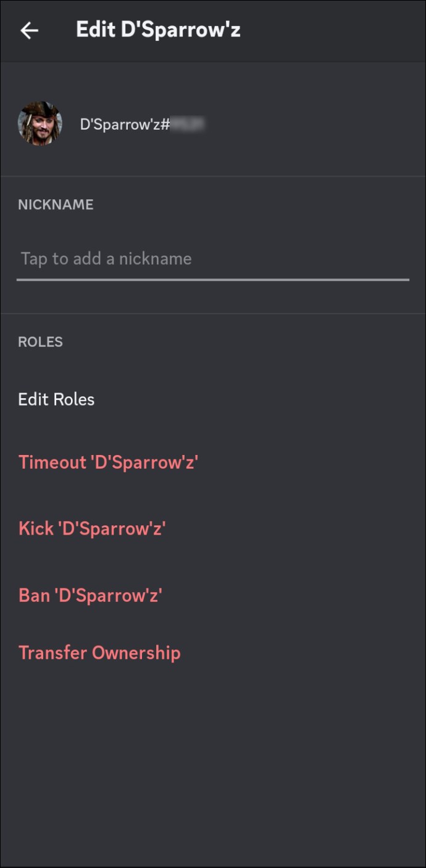The image size is (426, 868).
Task: Click the underline beneath the nickname field
Action: (x=213, y=280)
